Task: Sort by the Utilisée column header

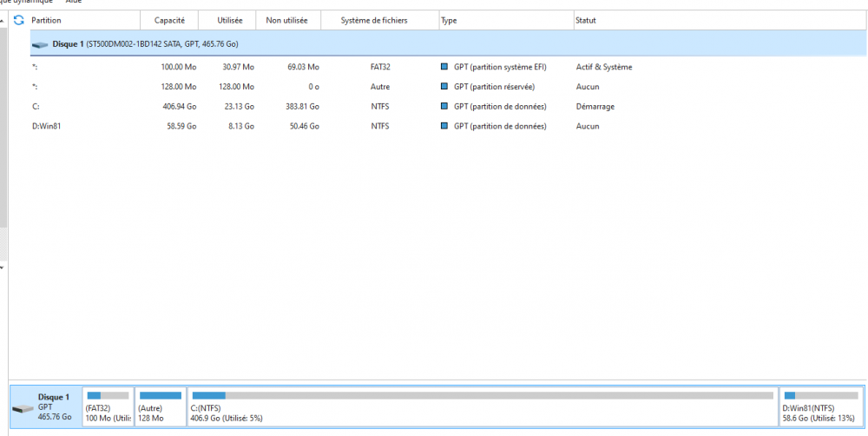Action: click(x=230, y=20)
